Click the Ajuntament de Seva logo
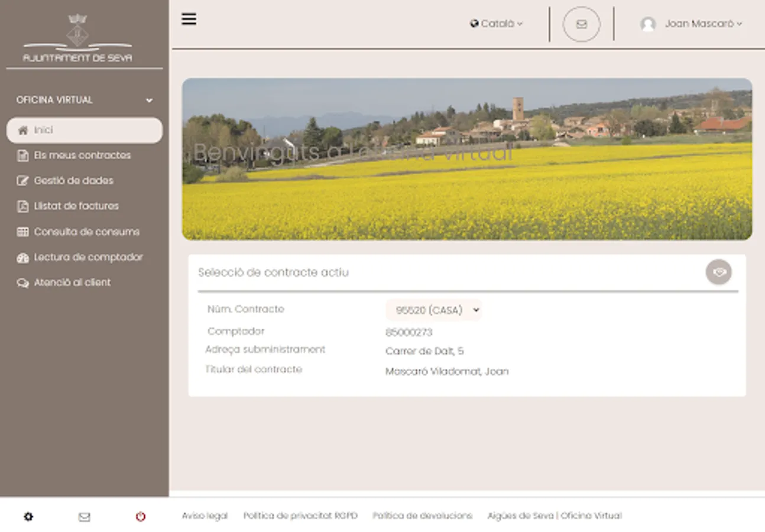Screen dimensions: 765x532 (x=77, y=38)
